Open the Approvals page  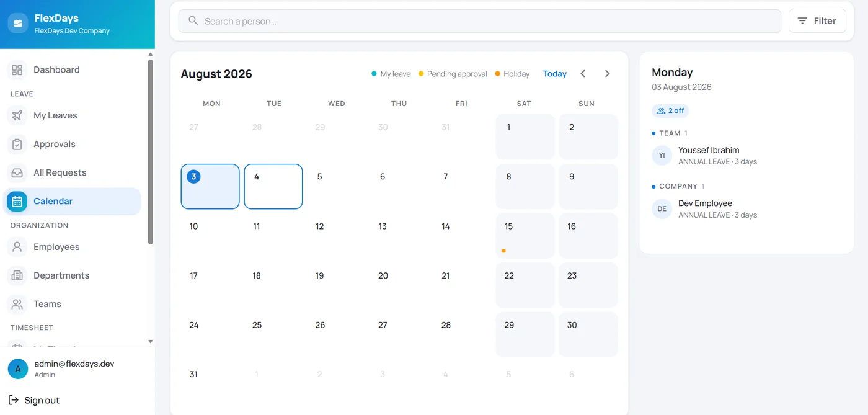72,144
